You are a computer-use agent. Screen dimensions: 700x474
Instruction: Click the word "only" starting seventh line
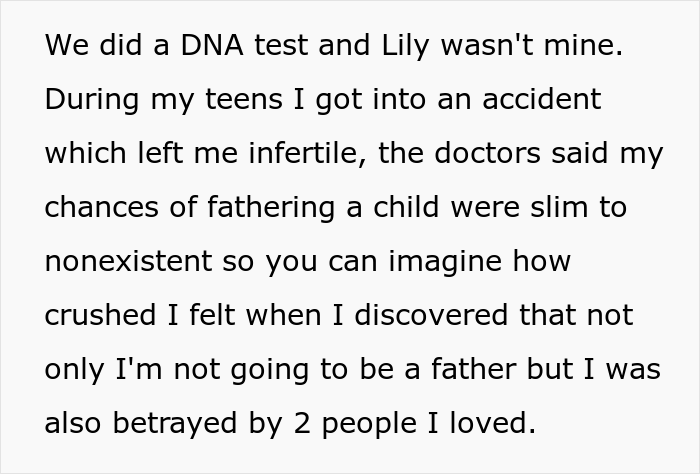(72, 369)
